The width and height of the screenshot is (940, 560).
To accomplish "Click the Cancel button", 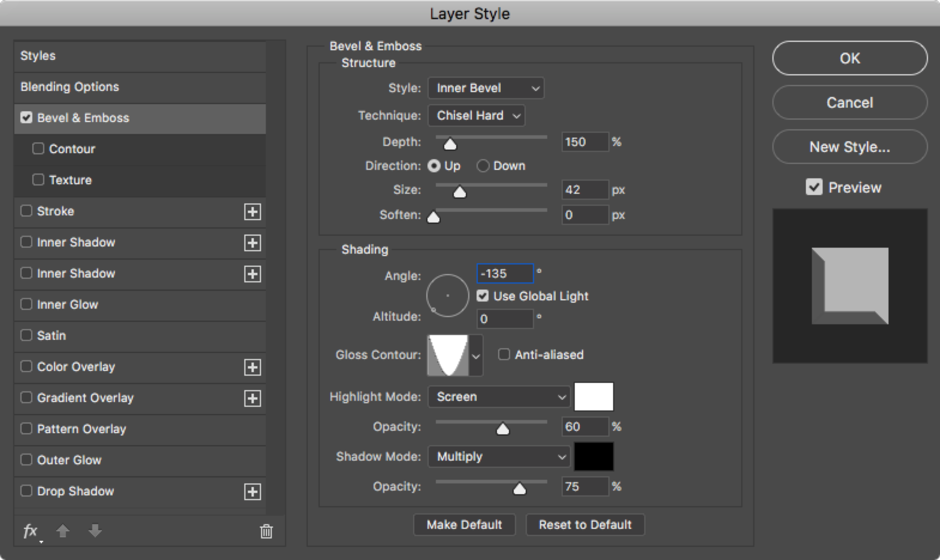I will [x=850, y=103].
